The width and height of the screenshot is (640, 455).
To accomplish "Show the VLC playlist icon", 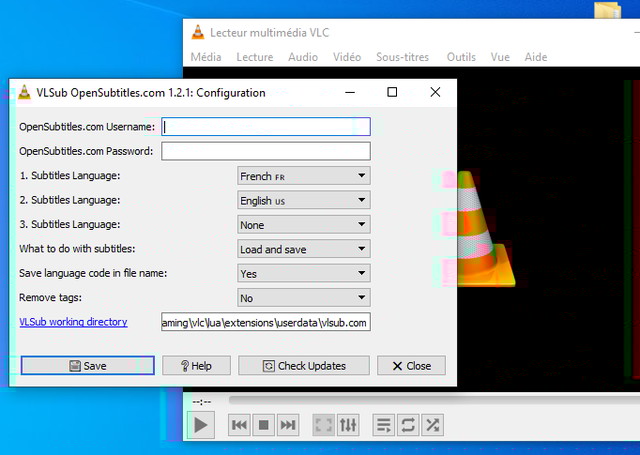I will coord(383,425).
